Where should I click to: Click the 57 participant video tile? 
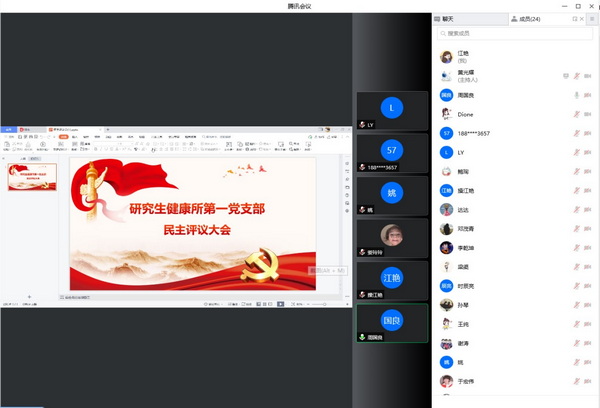click(392, 153)
